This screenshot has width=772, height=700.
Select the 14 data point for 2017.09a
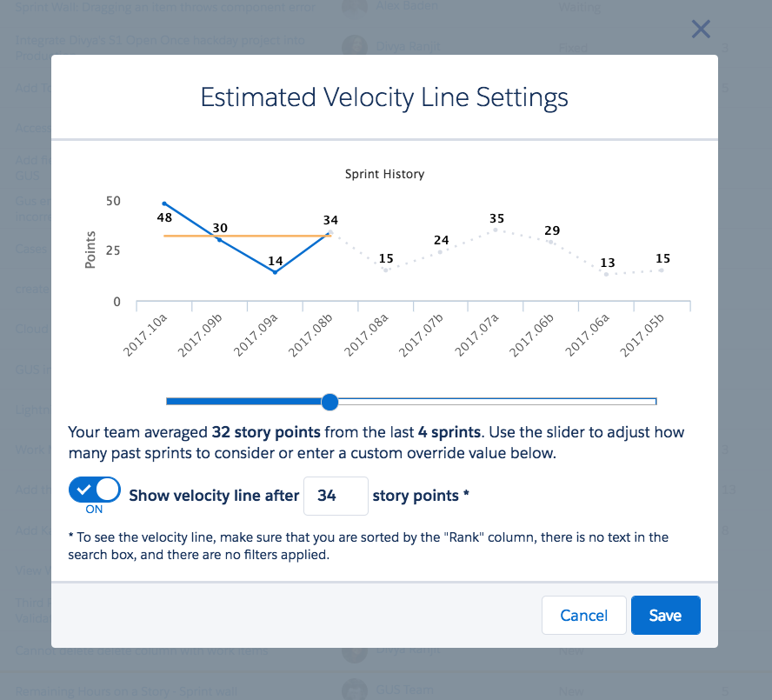pyautogui.click(x=276, y=272)
